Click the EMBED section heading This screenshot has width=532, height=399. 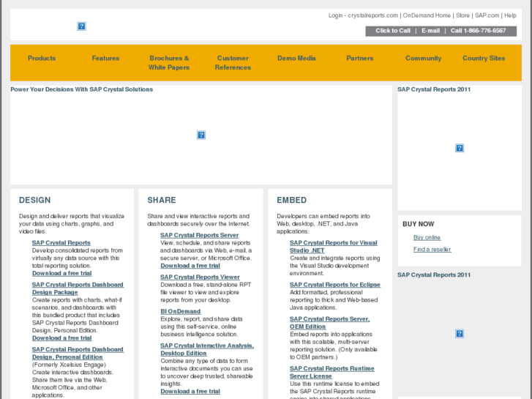292,200
